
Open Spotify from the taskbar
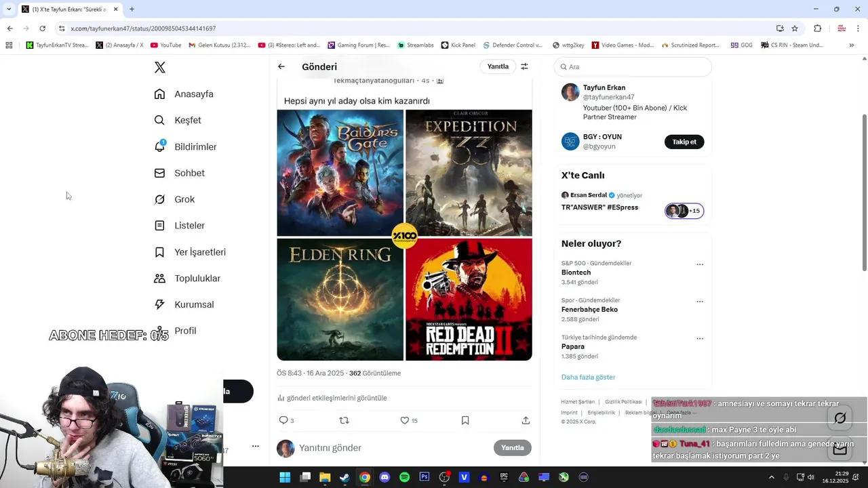click(404, 477)
